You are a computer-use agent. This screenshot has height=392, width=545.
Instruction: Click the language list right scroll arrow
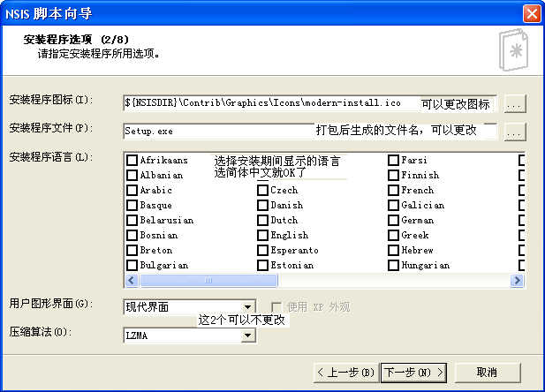click(517, 280)
